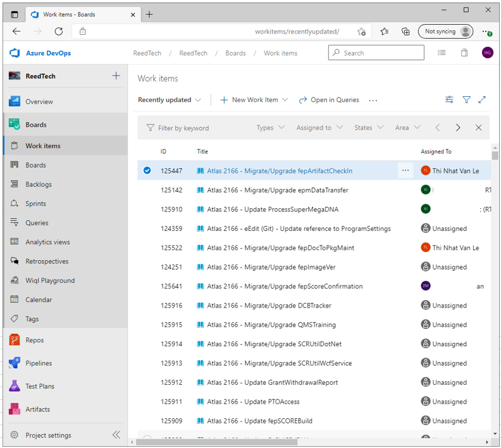Screen dimensions: 501x448
Task: Click the marketplace shopping bag icon
Action: pyautogui.click(x=464, y=53)
